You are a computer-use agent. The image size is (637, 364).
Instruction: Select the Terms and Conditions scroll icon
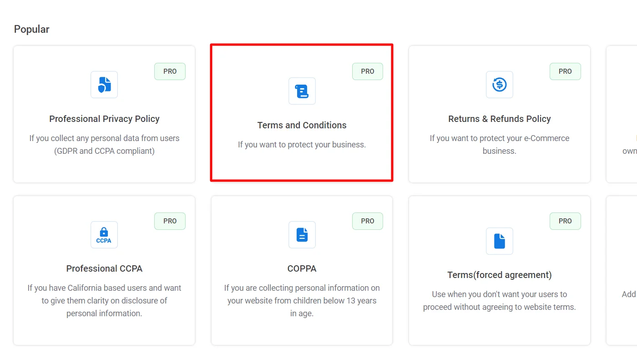pyautogui.click(x=302, y=91)
